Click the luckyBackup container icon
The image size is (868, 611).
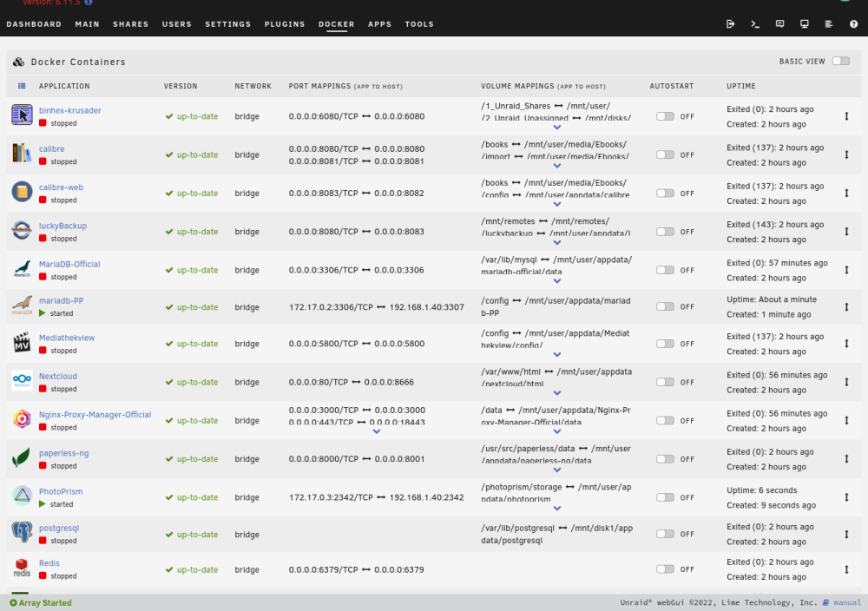(x=23, y=230)
